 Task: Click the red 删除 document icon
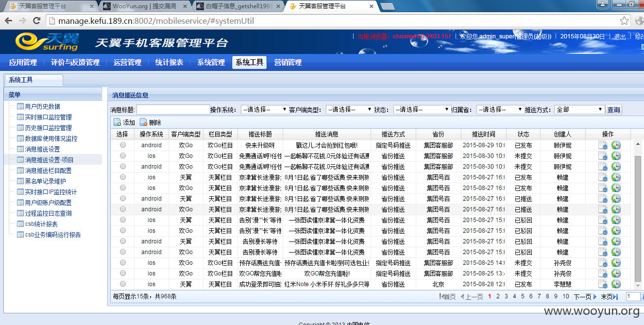[143, 122]
